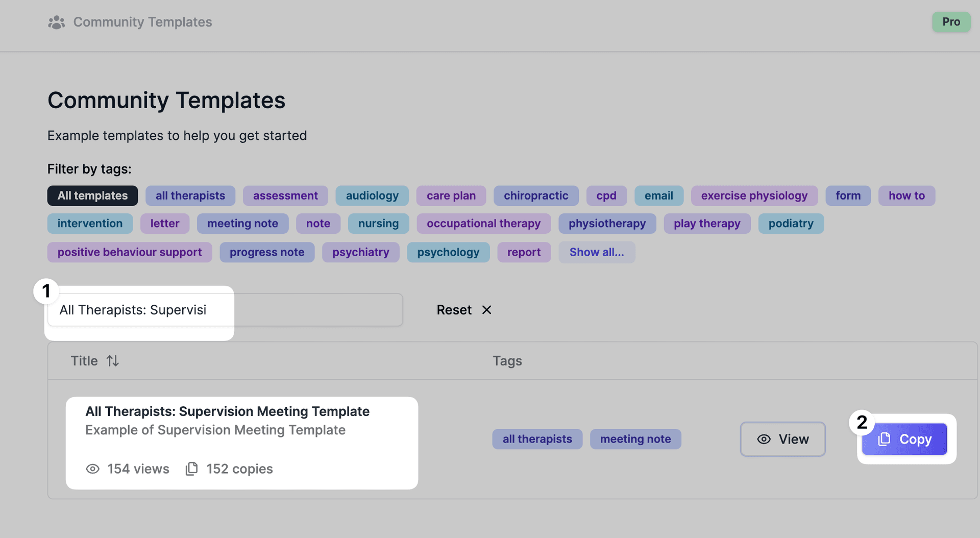Click the Pro badge in the top right
980x538 pixels.
point(950,22)
